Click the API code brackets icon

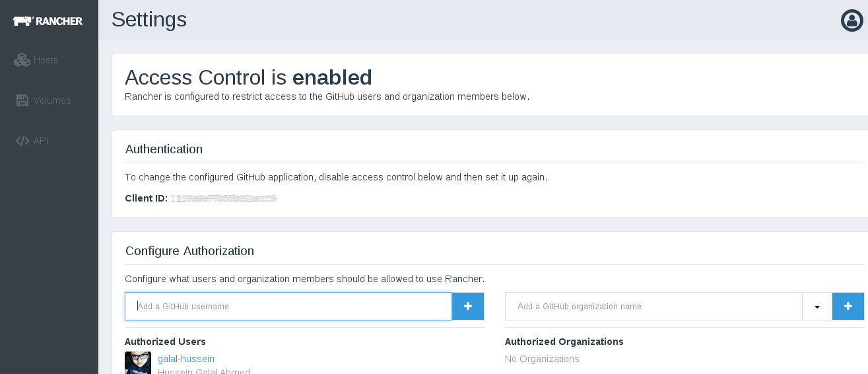[22, 141]
